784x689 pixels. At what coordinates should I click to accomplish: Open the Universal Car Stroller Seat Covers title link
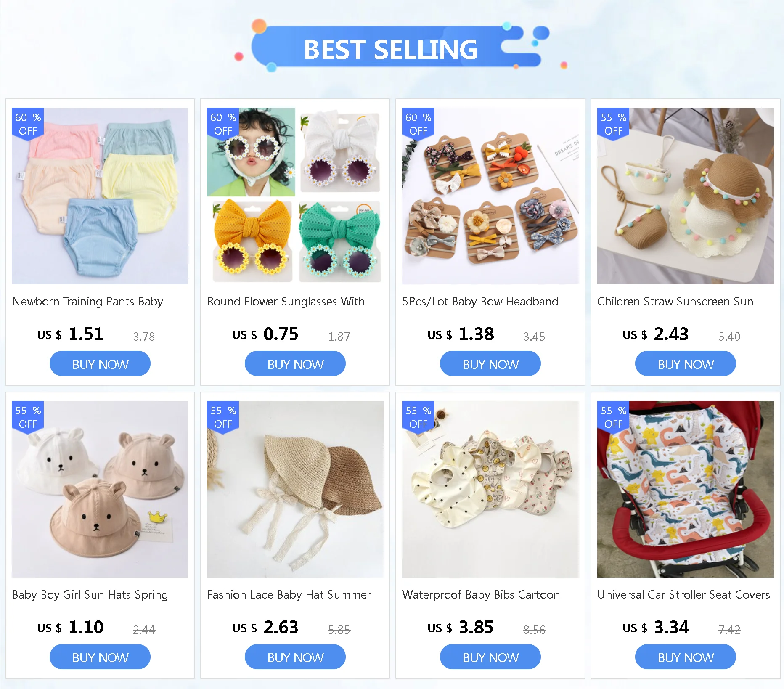coord(683,595)
